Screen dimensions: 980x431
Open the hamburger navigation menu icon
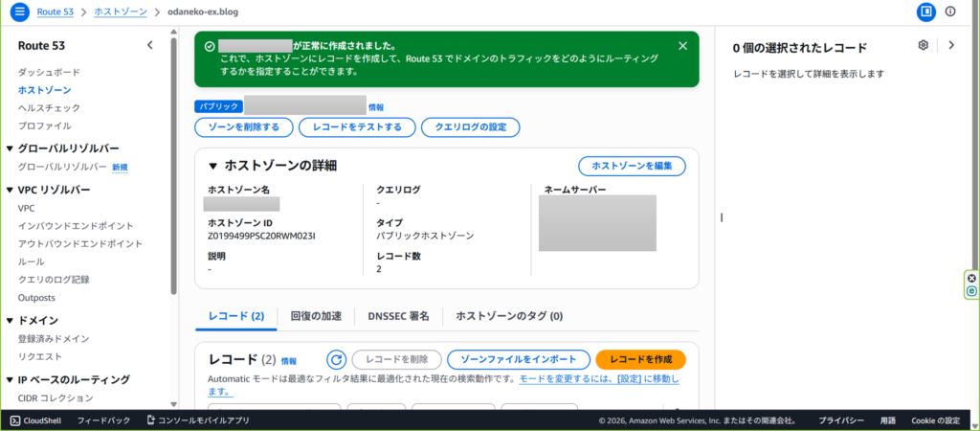tap(19, 11)
